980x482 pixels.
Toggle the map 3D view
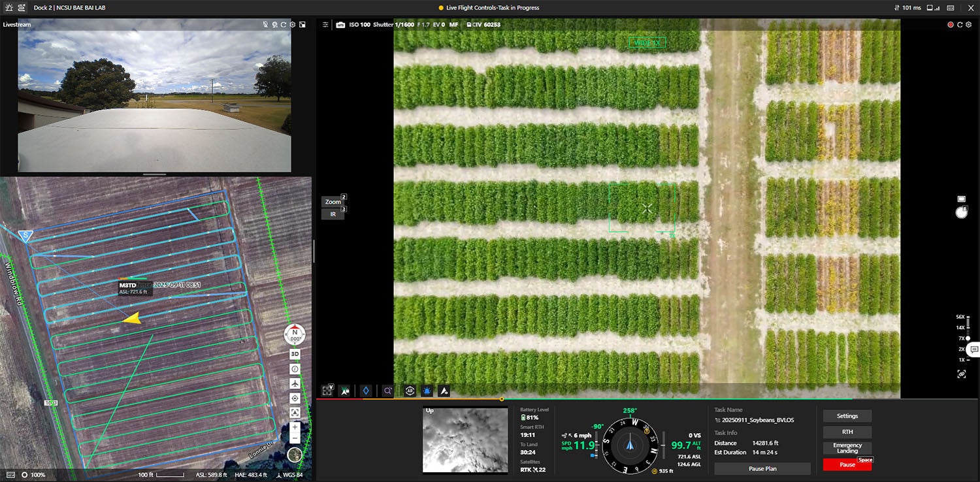tap(295, 354)
